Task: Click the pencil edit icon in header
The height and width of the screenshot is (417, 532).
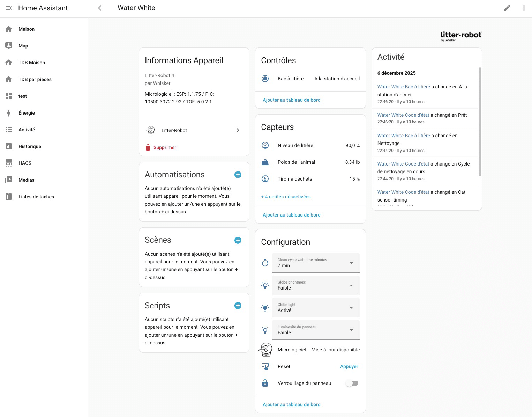Action: pyautogui.click(x=507, y=8)
